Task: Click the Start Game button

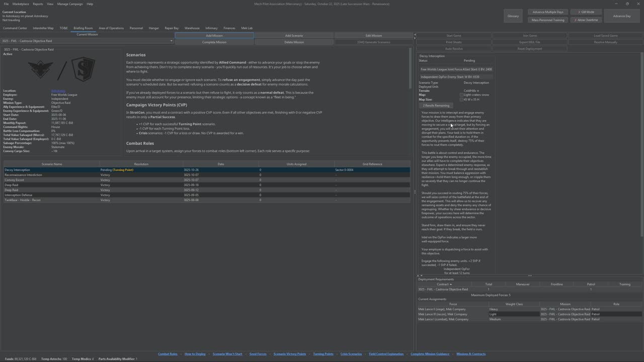Action: 454,36
